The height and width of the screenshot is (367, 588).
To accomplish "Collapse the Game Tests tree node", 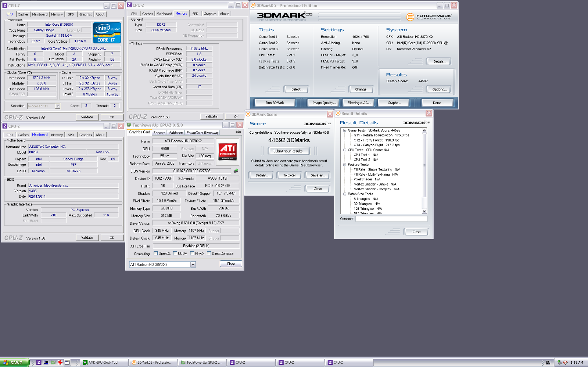I will coord(344,130).
